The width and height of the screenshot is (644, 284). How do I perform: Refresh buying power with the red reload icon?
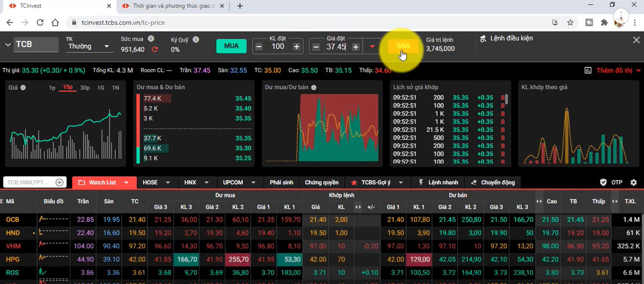pyautogui.click(x=155, y=49)
